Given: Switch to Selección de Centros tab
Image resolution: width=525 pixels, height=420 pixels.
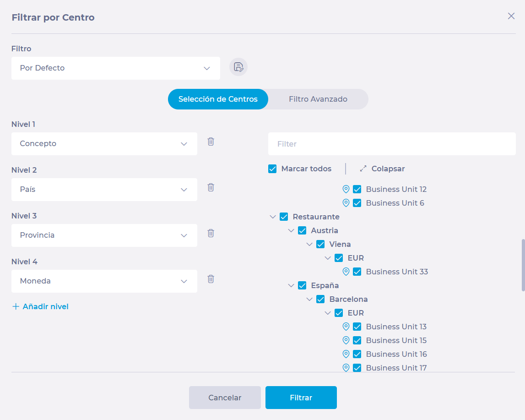Looking at the screenshot, I should [218, 99].
